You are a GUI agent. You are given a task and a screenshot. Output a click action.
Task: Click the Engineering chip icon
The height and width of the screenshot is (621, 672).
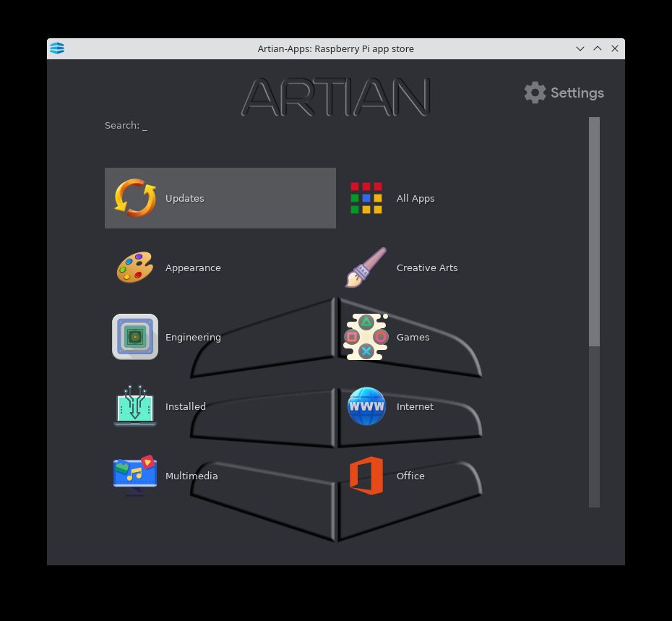tap(135, 337)
